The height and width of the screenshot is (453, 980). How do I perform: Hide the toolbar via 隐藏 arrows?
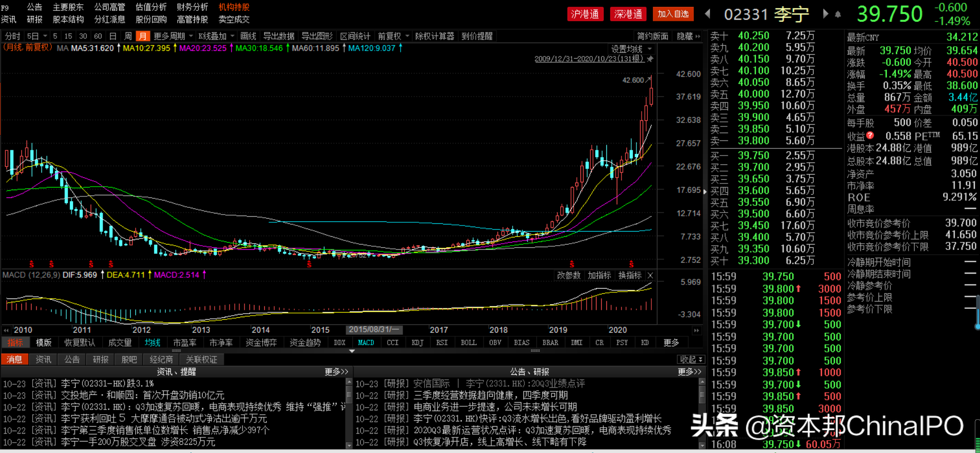[x=688, y=36]
